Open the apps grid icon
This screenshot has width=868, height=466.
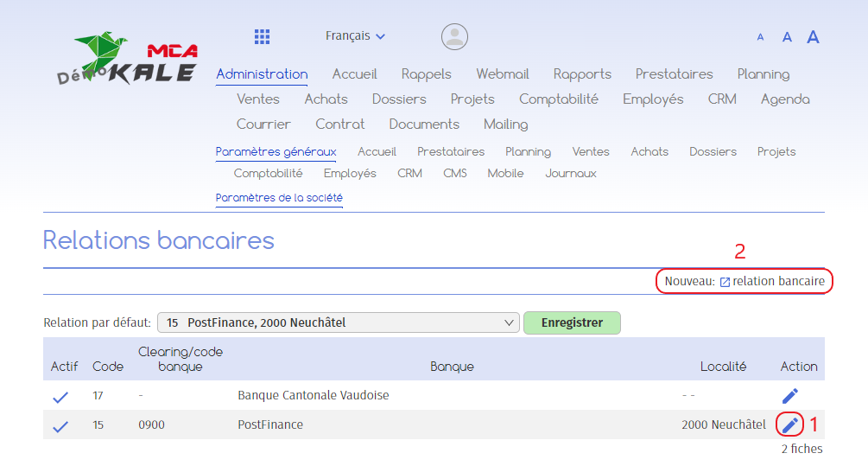(x=262, y=36)
